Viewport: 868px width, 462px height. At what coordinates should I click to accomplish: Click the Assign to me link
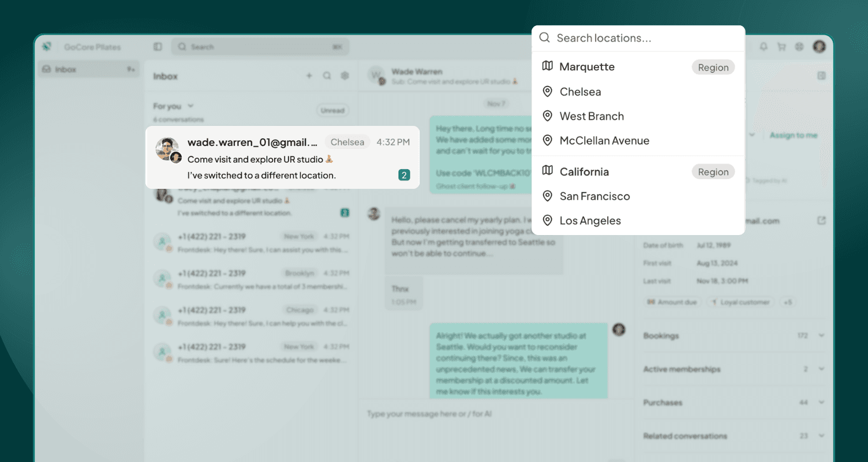tap(794, 134)
